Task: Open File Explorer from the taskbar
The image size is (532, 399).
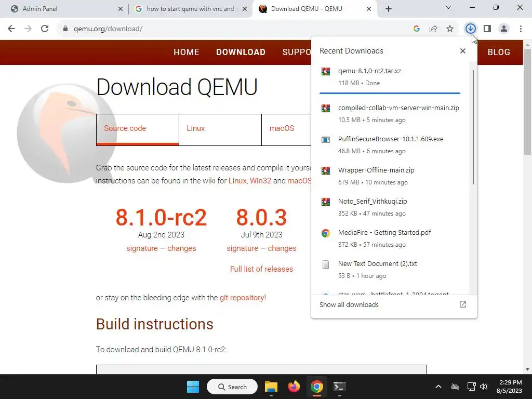Action: pos(271,387)
